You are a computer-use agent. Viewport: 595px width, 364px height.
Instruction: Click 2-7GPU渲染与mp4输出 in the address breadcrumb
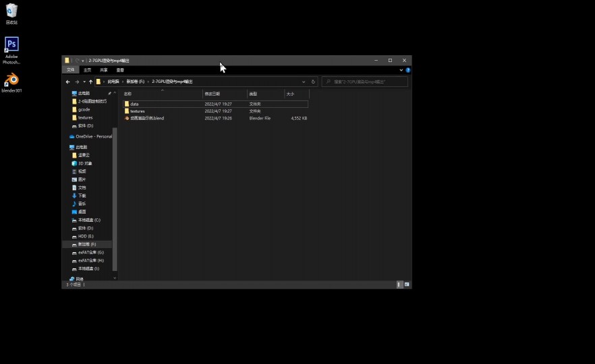[172, 82]
